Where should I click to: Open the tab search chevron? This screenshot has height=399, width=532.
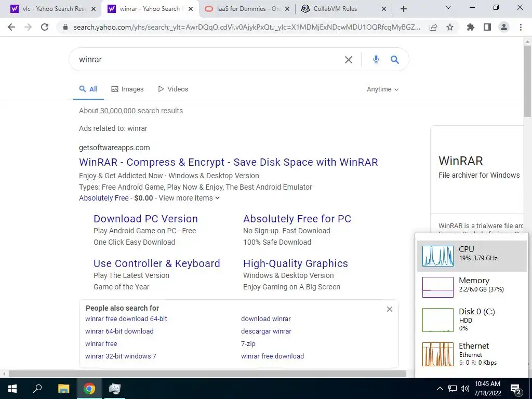448,7
